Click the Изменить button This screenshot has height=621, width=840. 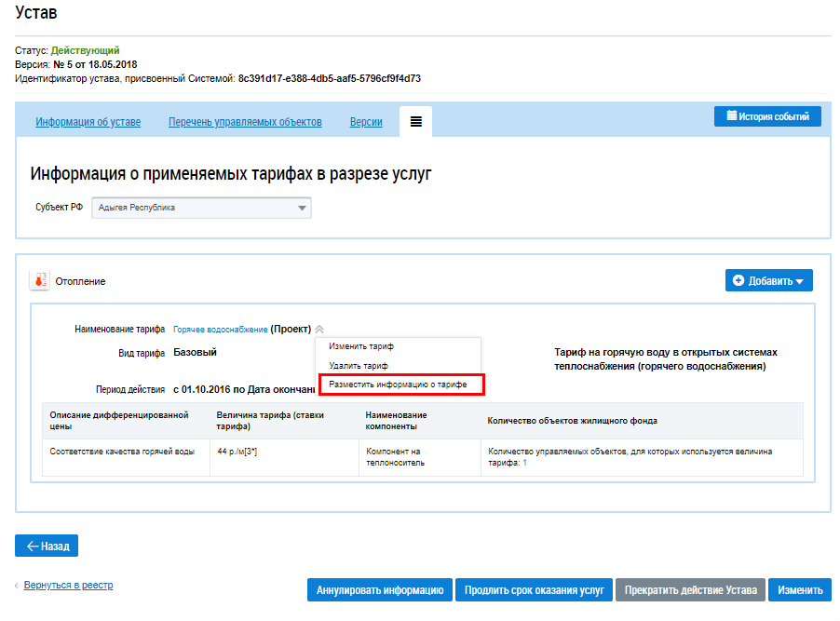pos(800,590)
